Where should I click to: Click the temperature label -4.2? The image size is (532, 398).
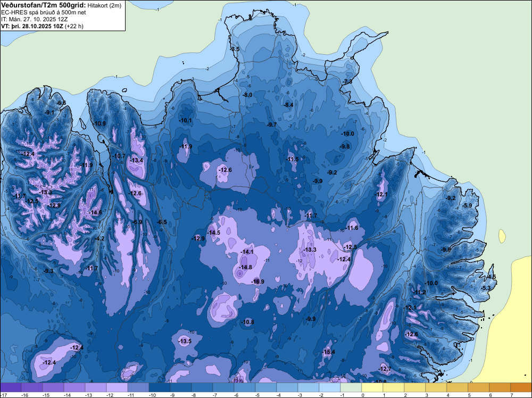pyautogui.click(x=100, y=238)
